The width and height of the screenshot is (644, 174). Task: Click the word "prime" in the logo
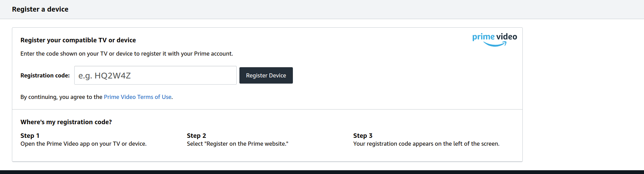pos(483,37)
